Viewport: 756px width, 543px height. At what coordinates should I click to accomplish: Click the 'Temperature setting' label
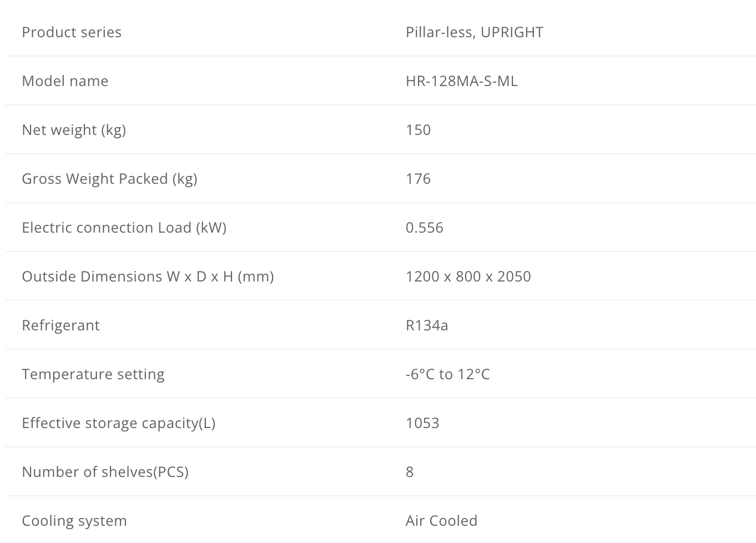point(93,374)
